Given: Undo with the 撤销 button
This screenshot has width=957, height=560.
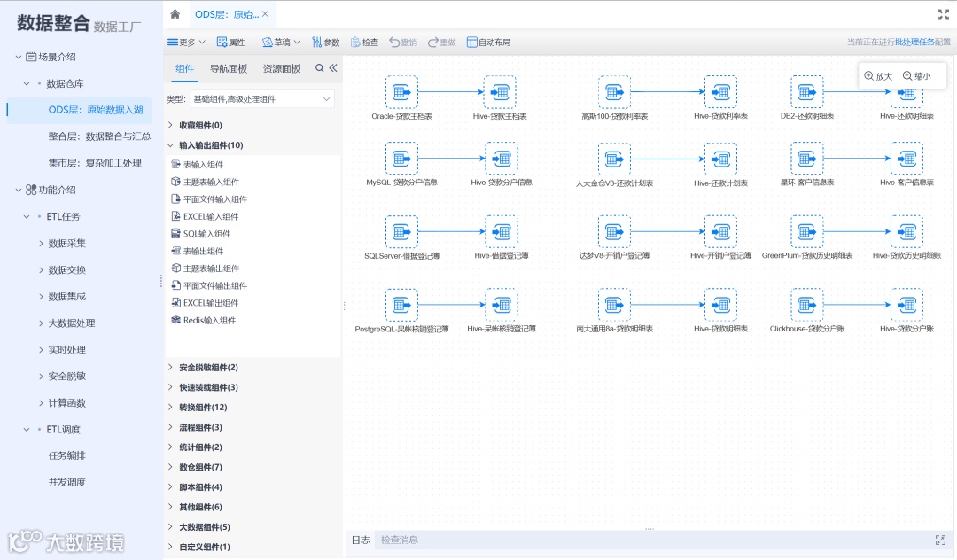Looking at the screenshot, I should [403, 43].
